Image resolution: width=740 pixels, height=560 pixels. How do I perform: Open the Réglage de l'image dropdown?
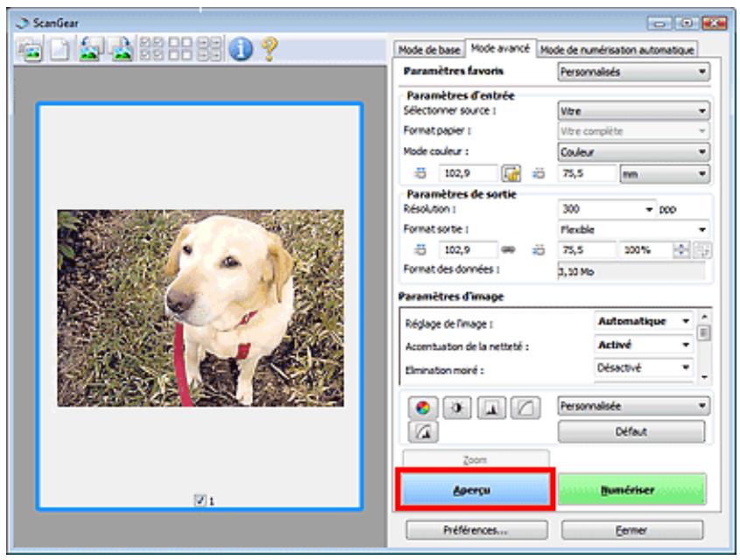point(644,321)
